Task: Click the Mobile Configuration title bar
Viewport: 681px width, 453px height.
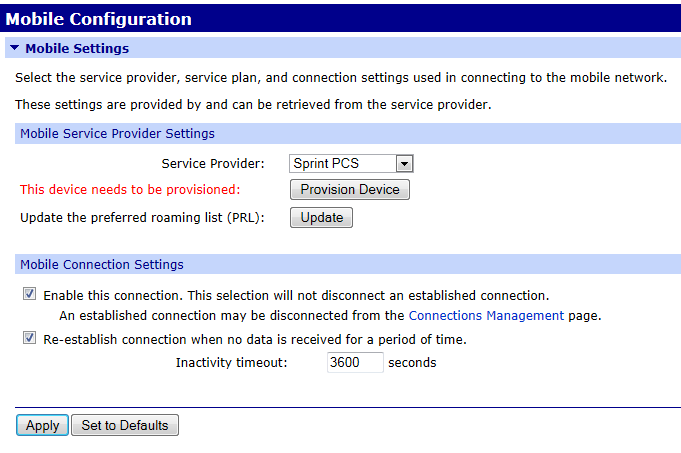Action: click(x=340, y=18)
